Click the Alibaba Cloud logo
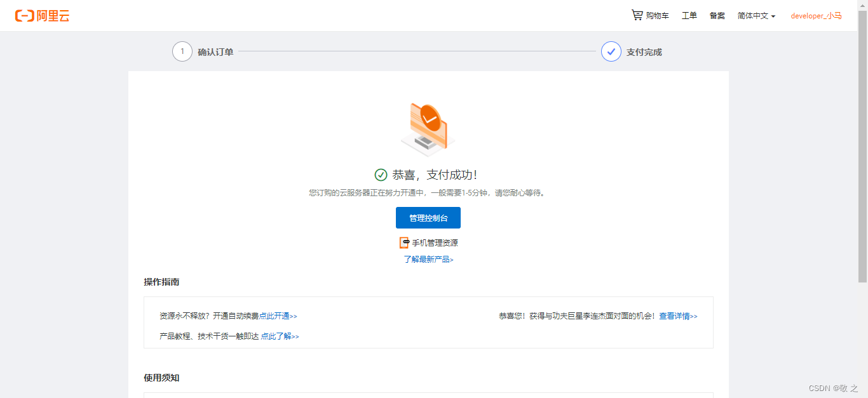868x398 pixels. (x=42, y=15)
